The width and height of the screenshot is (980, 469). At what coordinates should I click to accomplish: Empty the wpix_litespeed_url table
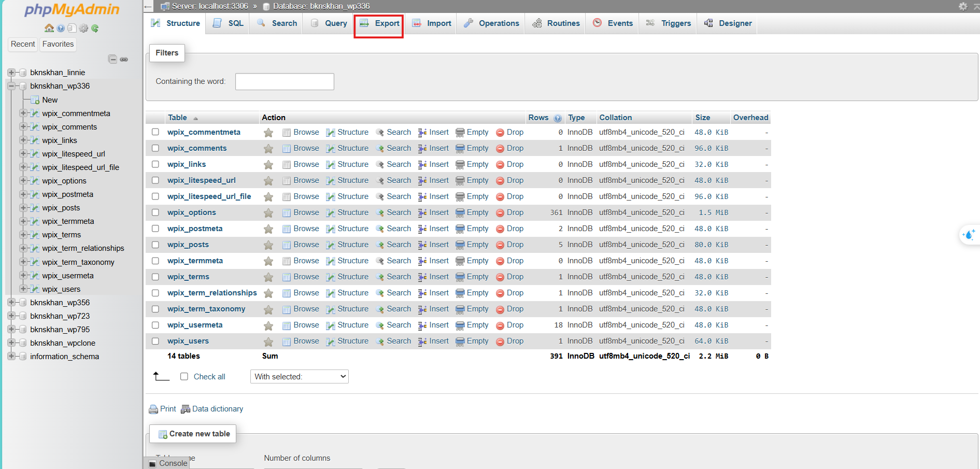tap(472, 180)
